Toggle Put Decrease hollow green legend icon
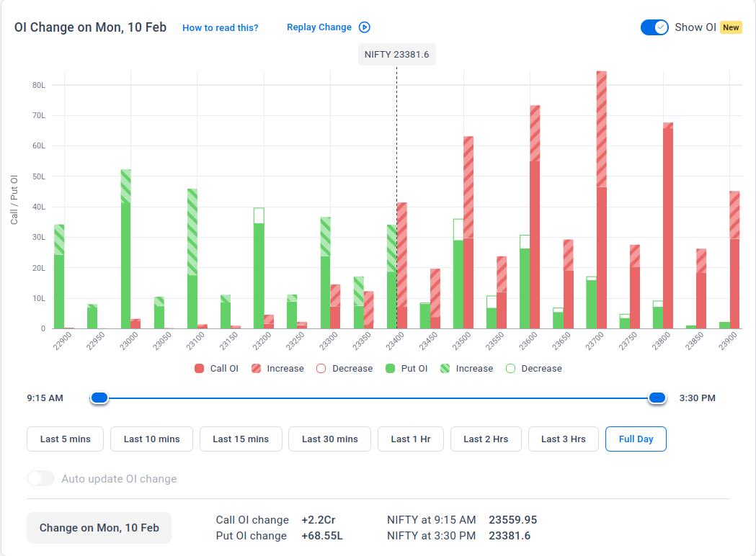Image resolution: width=756 pixels, height=556 pixels. pyautogui.click(x=510, y=369)
